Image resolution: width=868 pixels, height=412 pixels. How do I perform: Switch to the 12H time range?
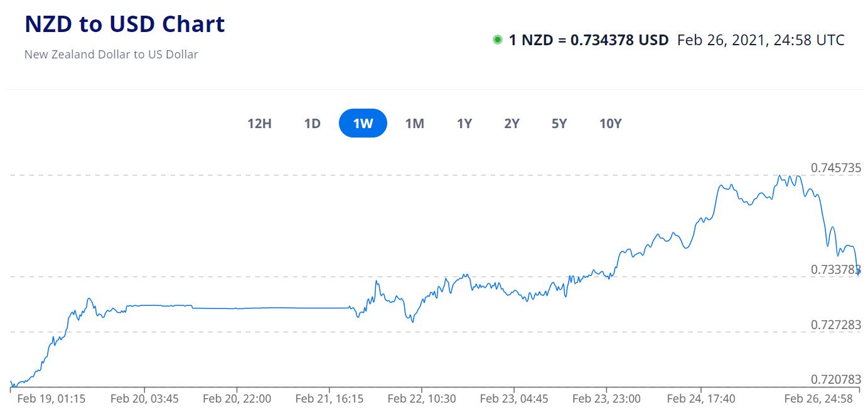[259, 124]
